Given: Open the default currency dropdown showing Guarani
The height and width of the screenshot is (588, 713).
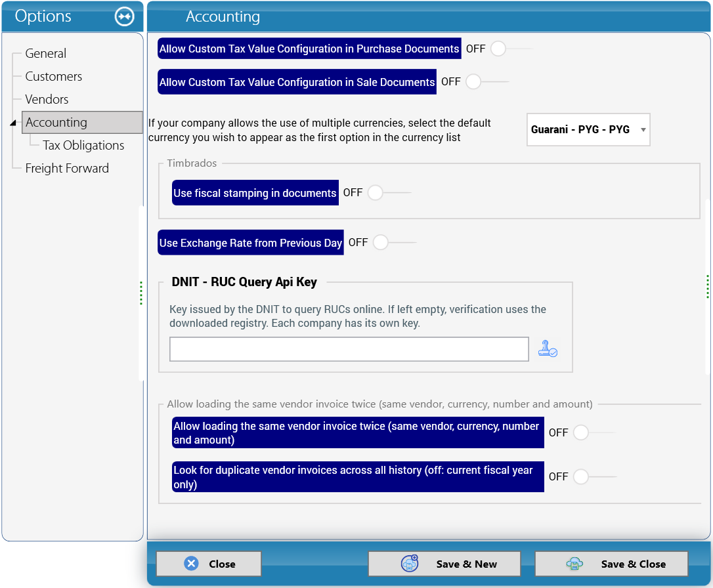Looking at the screenshot, I should (588, 129).
